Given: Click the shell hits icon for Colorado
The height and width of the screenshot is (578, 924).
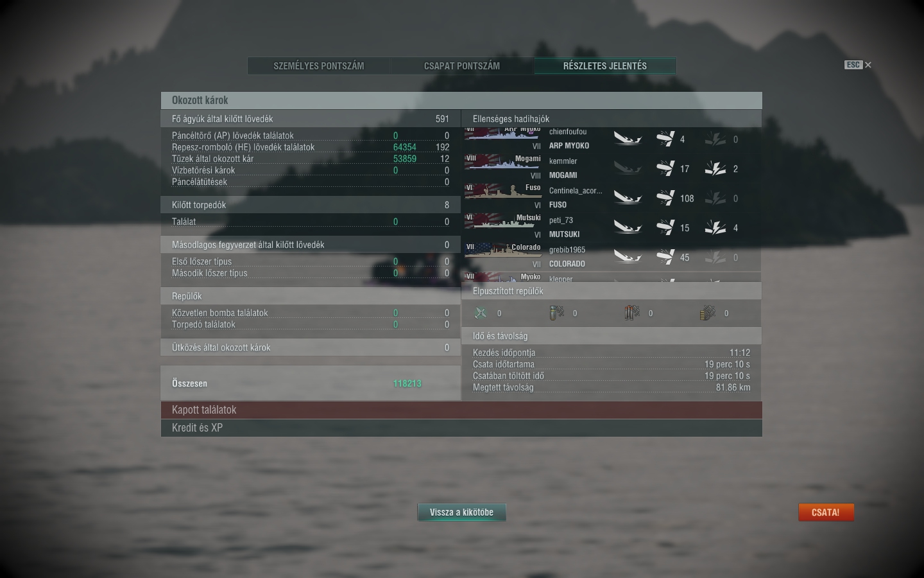Looking at the screenshot, I should tap(665, 257).
